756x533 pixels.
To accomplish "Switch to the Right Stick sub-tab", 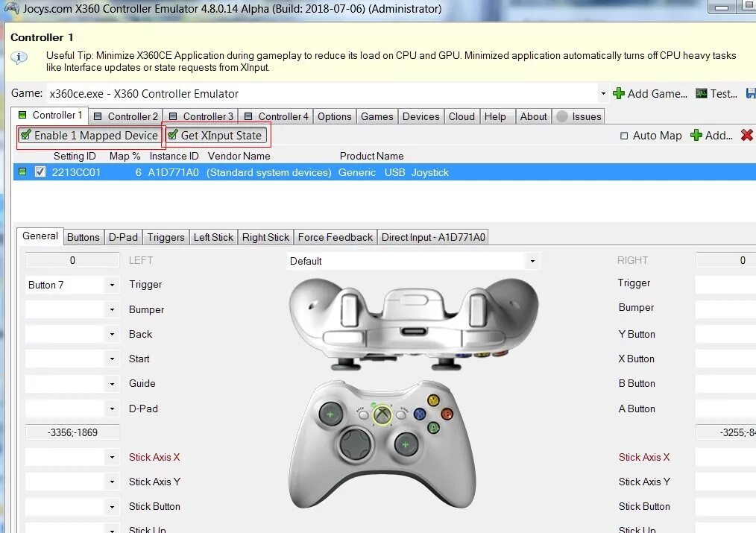I will pyautogui.click(x=265, y=237).
